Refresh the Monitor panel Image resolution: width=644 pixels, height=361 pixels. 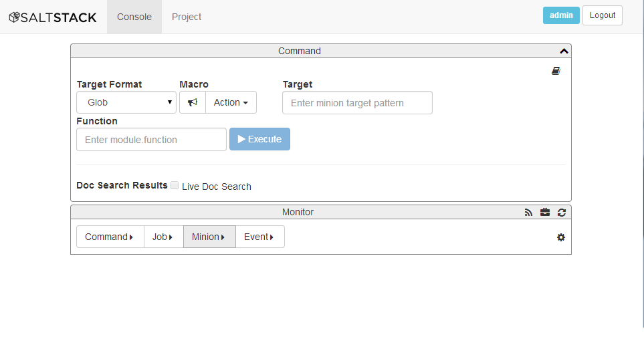point(562,213)
